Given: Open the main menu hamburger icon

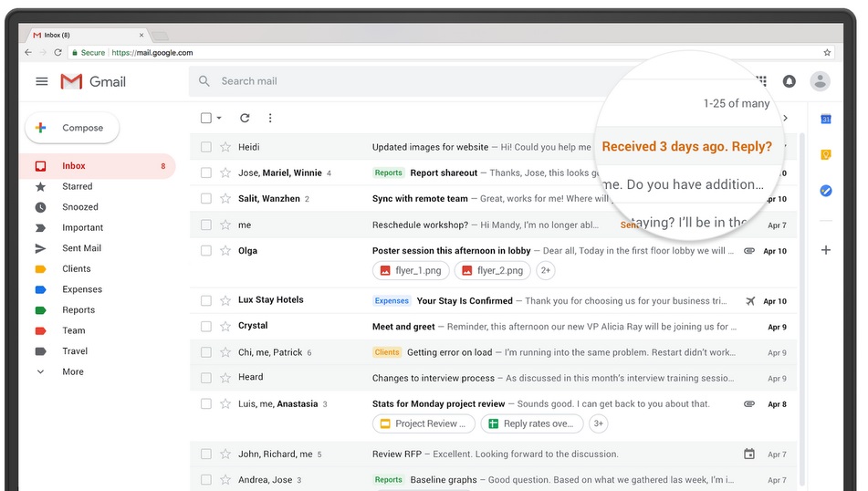Looking at the screenshot, I should (x=41, y=81).
